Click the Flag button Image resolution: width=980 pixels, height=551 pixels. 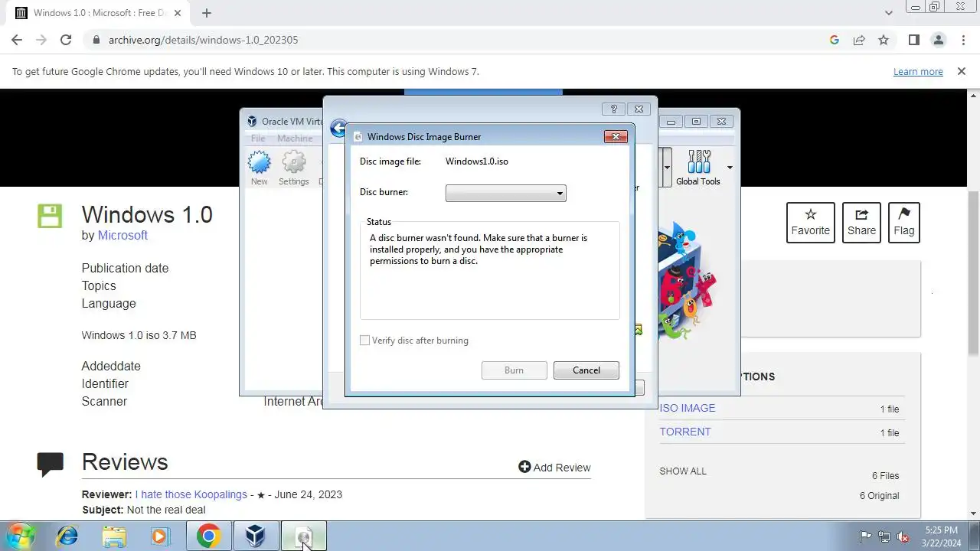[x=904, y=223]
